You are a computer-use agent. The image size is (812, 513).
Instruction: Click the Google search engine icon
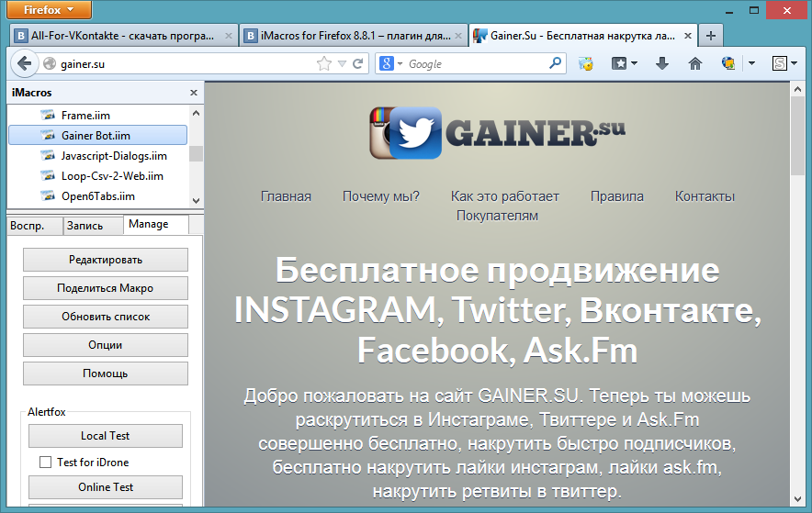(387, 63)
